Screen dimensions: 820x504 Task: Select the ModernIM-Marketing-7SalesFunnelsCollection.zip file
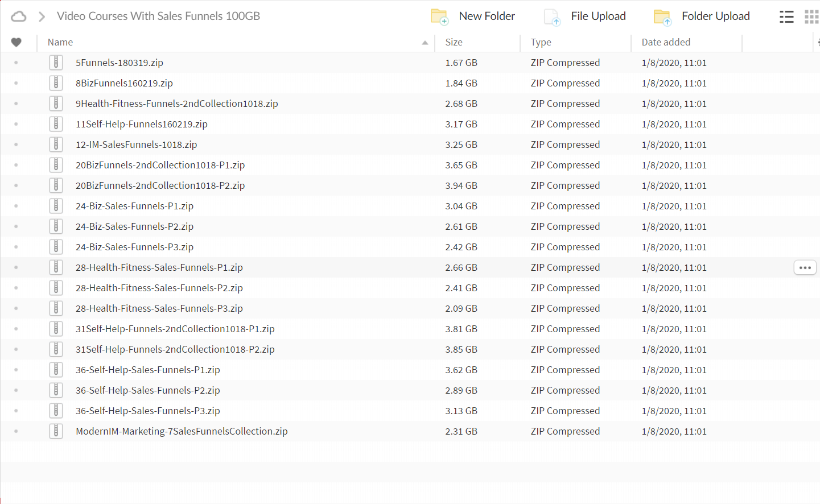coord(182,431)
